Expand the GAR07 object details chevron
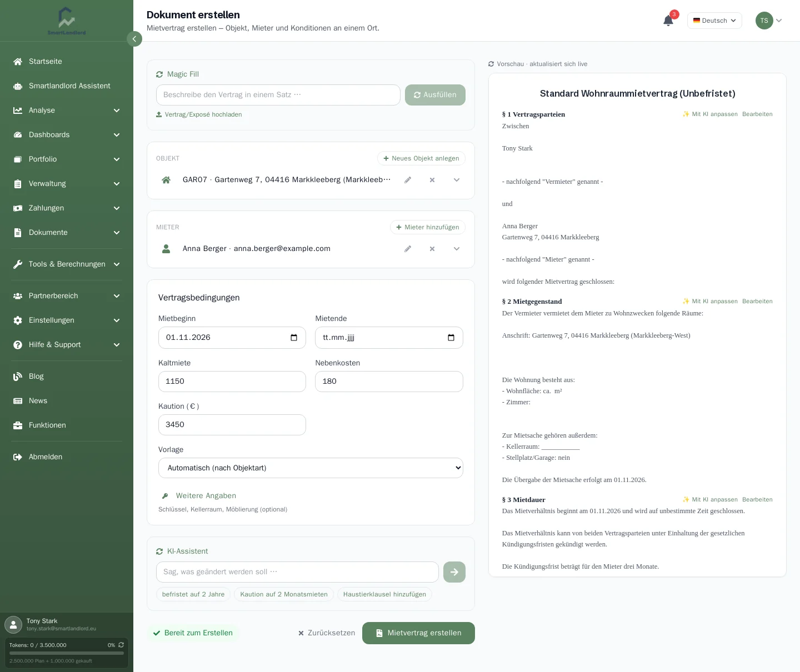The image size is (800, 672). point(457,180)
